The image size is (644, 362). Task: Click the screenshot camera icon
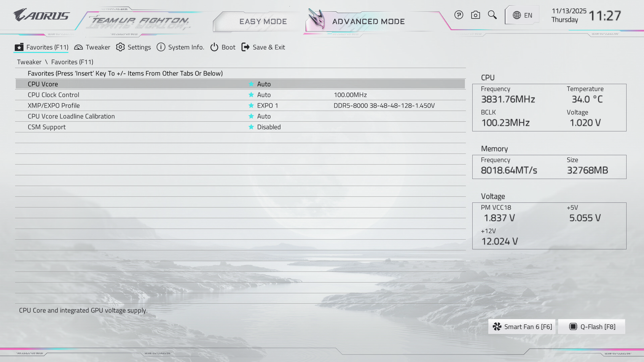[475, 15]
